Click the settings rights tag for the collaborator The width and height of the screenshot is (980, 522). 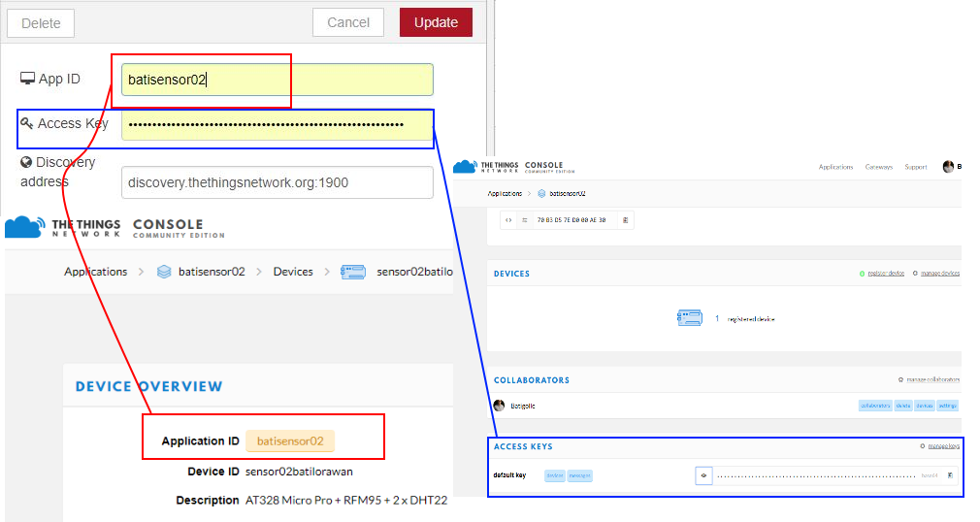(x=947, y=406)
